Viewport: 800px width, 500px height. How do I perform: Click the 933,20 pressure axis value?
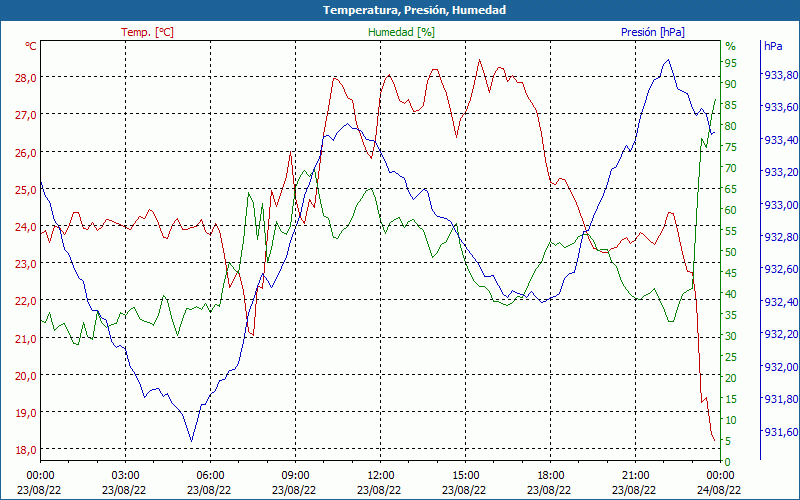click(x=781, y=172)
